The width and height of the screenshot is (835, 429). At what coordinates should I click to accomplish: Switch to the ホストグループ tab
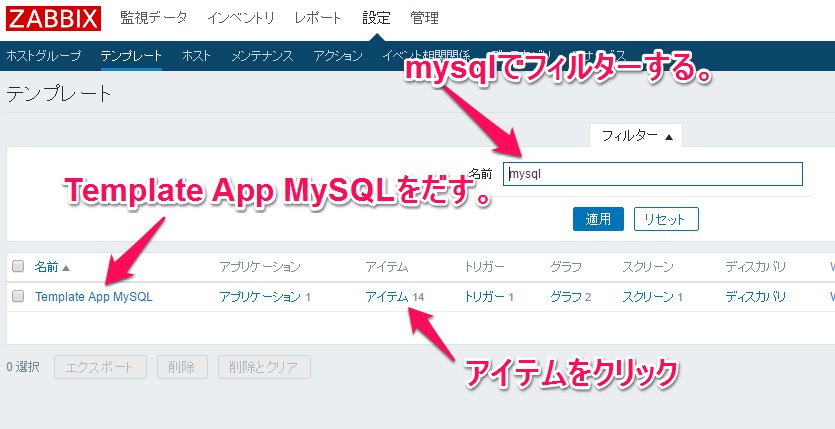[45, 55]
